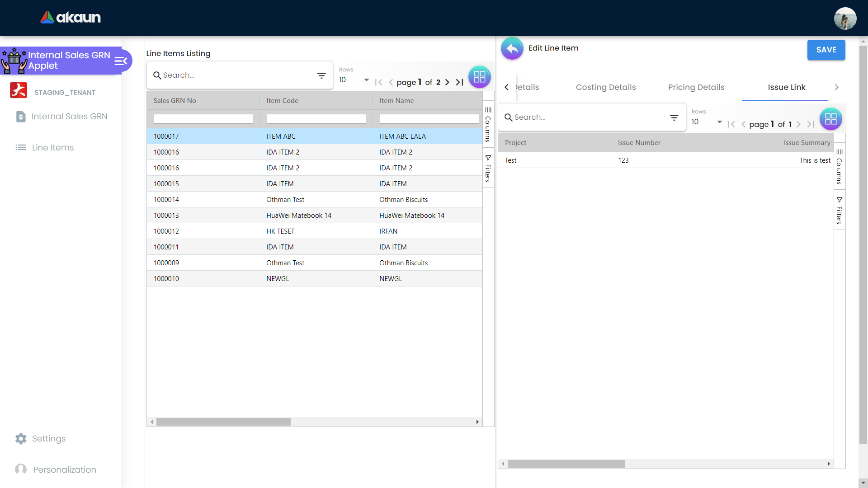Go to next page of line items

pyautogui.click(x=447, y=82)
